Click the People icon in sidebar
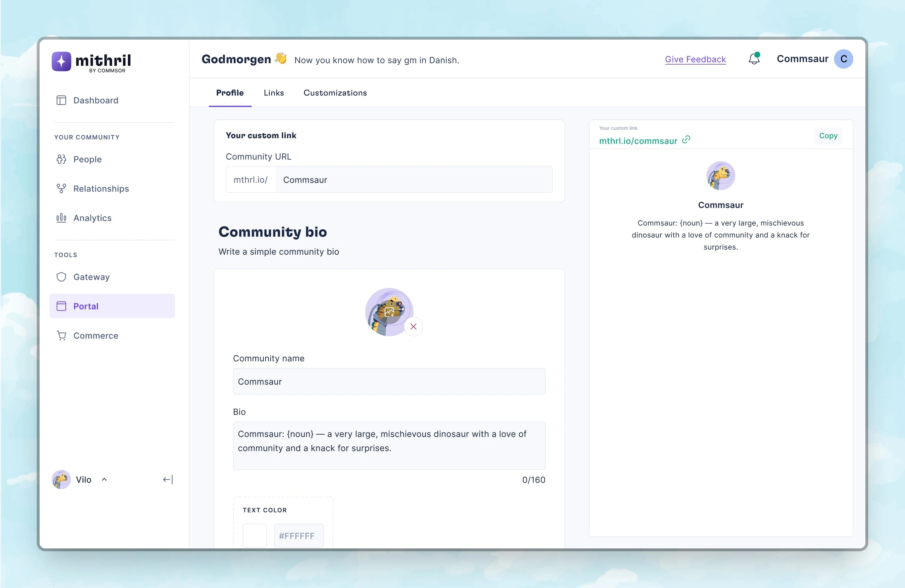The width and height of the screenshot is (905, 588). click(62, 159)
